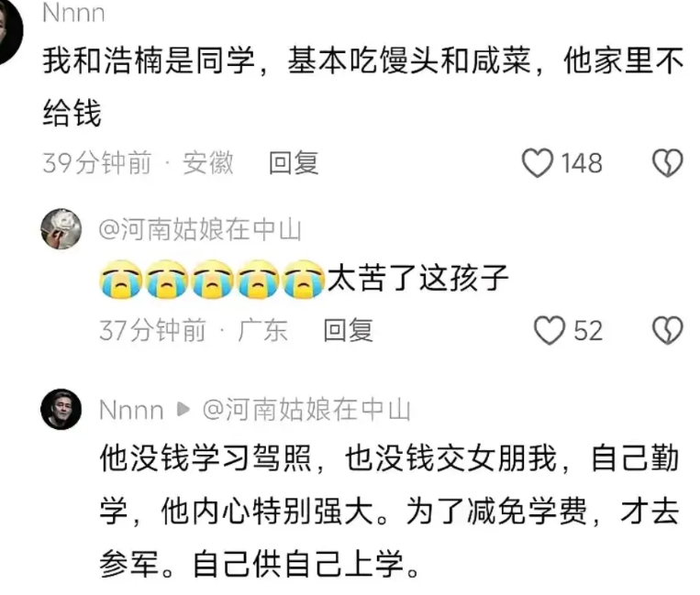Tap the reply arrow icon after Nnnn
Image resolution: width=700 pixels, height=595 pixels.
tap(183, 410)
